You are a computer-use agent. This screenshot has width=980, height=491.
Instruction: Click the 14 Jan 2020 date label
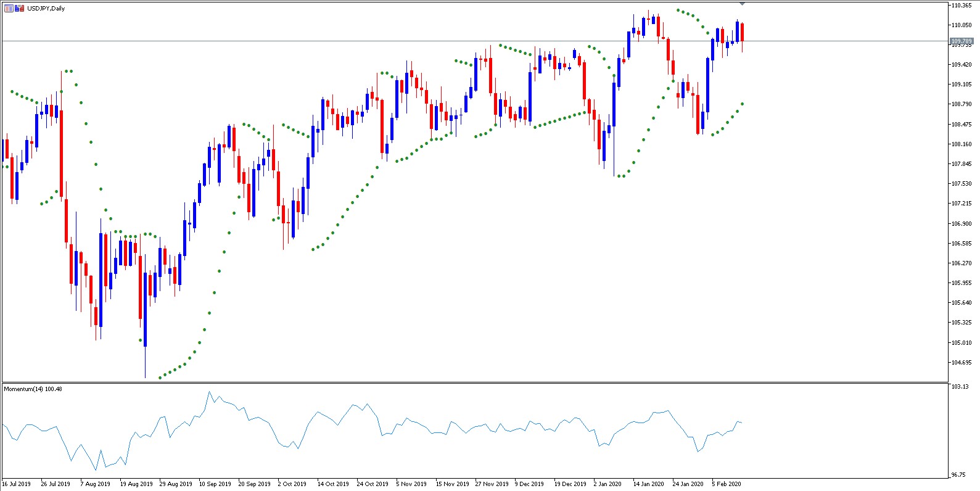648,484
